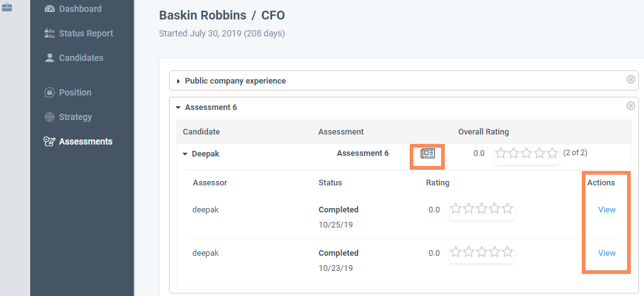The image size is (644, 296).
Task: Click the rating stars for 10/25/19 assessment
Action: 482,209
